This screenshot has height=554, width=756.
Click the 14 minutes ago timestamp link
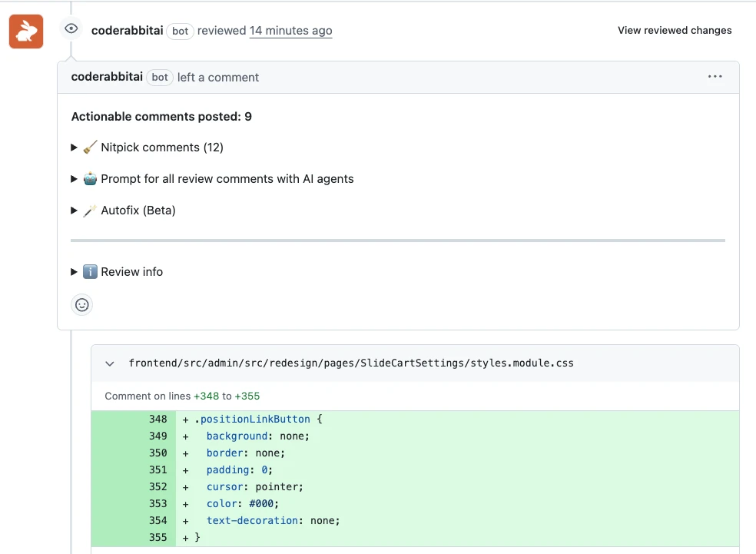[x=290, y=31]
